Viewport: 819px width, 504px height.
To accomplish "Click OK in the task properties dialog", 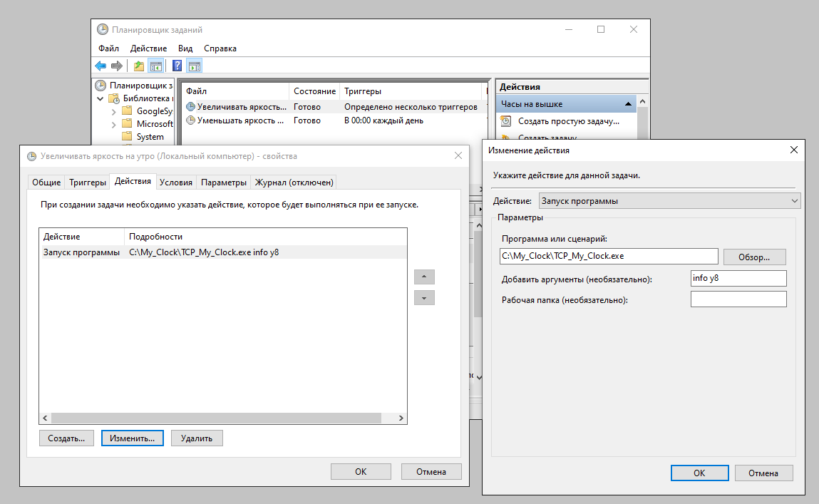I will (x=361, y=472).
